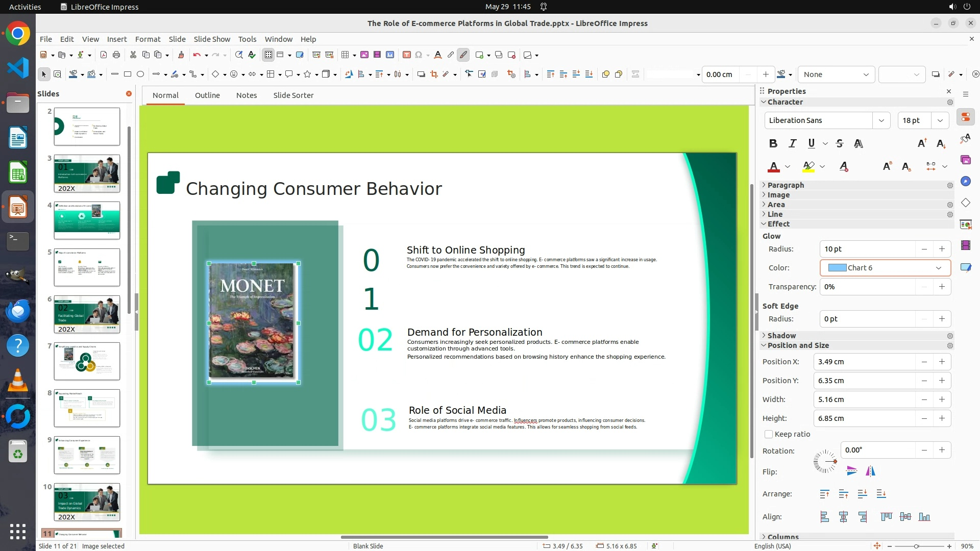Toggle Italic text formatting
Image resolution: width=980 pixels, height=551 pixels.
(792, 144)
